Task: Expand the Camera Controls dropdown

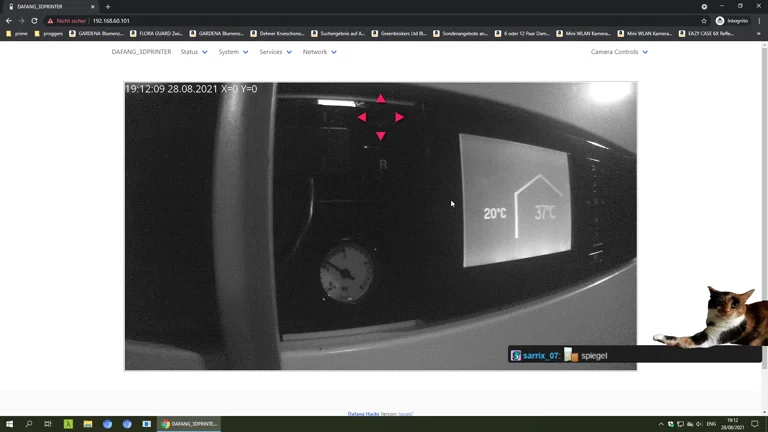Action: pos(619,52)
